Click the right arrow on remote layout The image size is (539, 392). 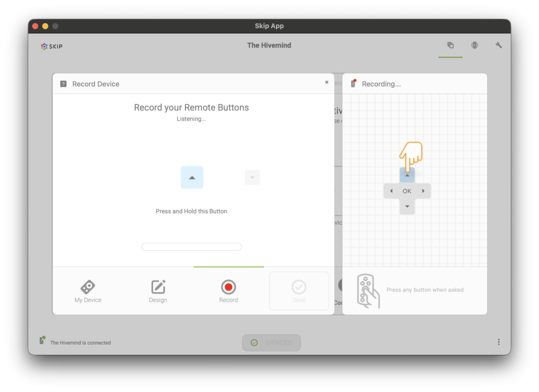[423, 191]
